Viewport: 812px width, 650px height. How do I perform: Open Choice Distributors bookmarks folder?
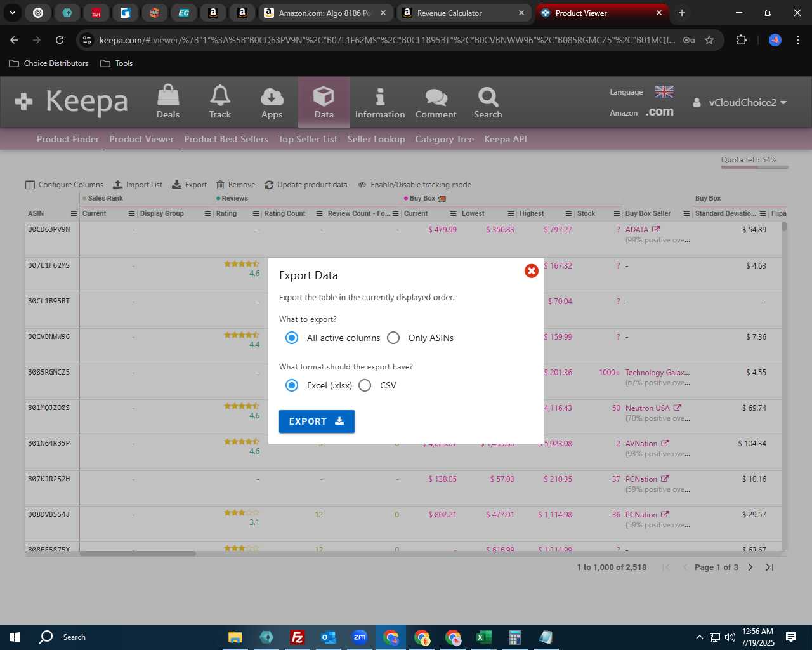[x=49, y=63]
